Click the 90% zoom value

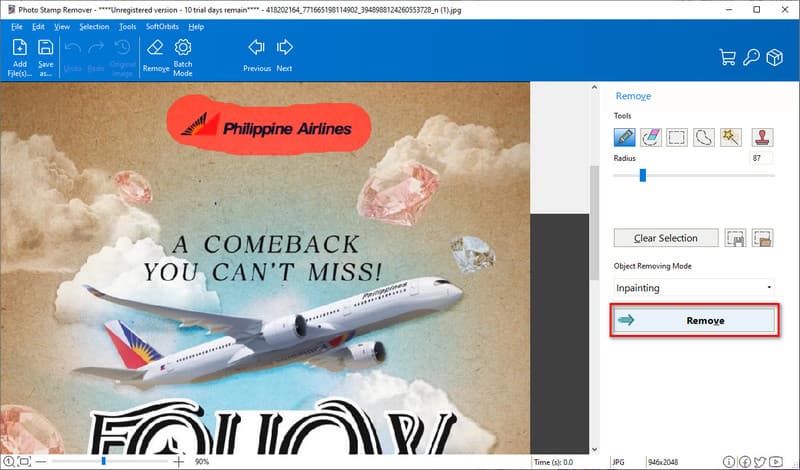202,461
